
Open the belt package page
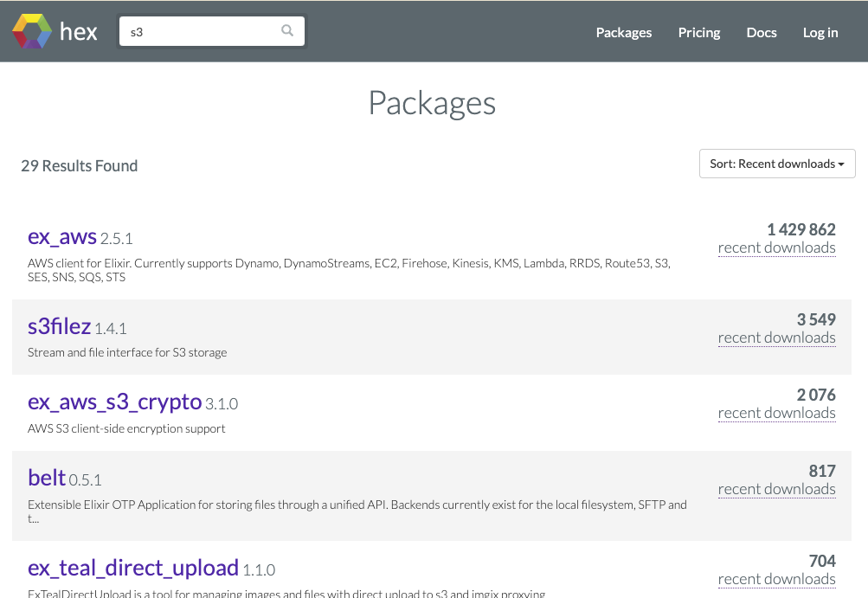click(x=47, y=478)
